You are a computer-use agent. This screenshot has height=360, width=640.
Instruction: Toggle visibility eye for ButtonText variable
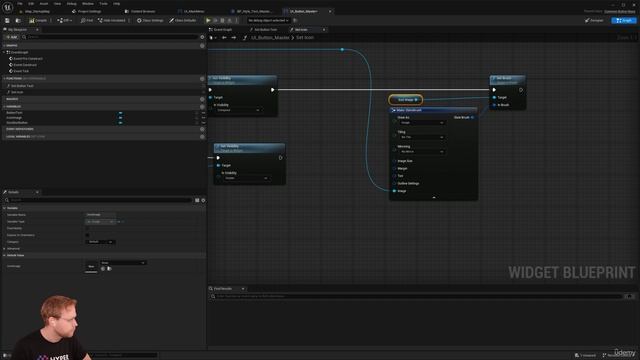pyautogui.click(x=203, y=113)
